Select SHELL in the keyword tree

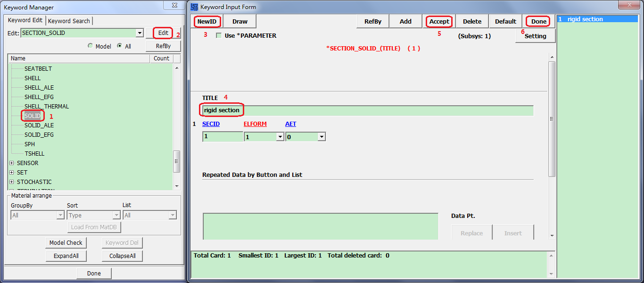(x=33, y=78)
